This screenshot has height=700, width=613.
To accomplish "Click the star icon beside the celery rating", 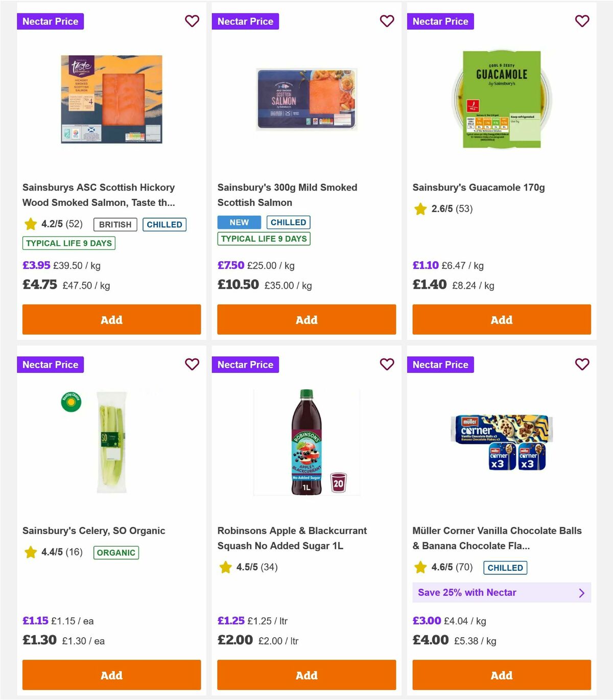I will 30,552.
